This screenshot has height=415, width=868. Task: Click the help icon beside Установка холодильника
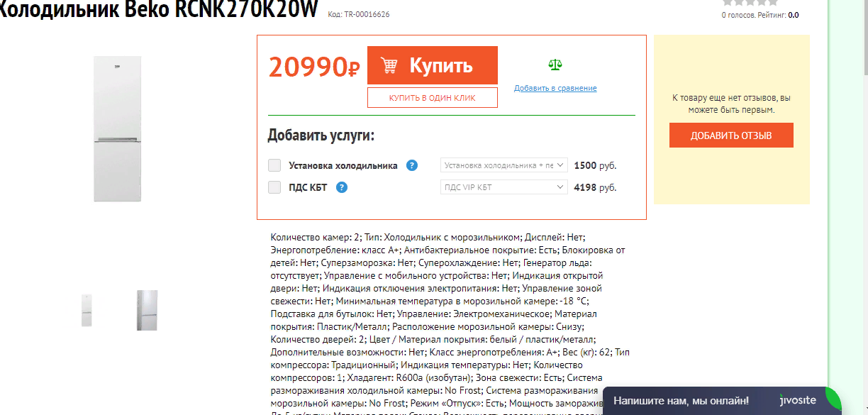coord(412,165)
